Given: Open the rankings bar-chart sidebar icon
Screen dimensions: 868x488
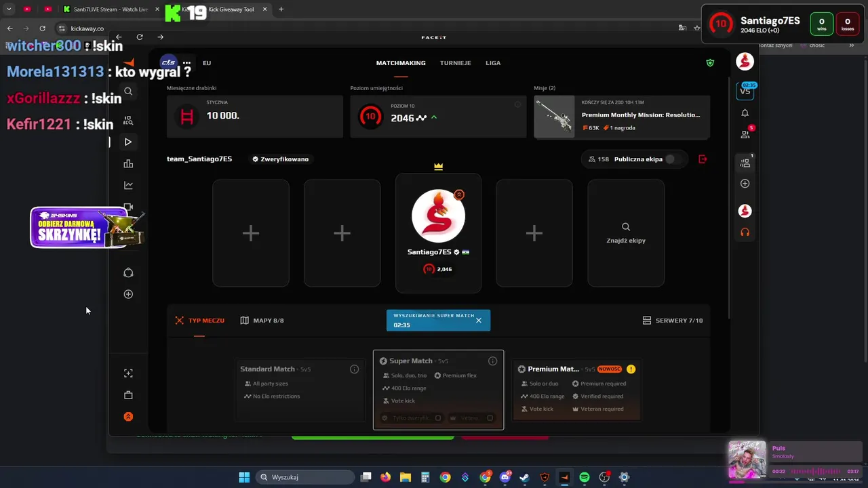Looking at the screenshot, I should point(128,163).
